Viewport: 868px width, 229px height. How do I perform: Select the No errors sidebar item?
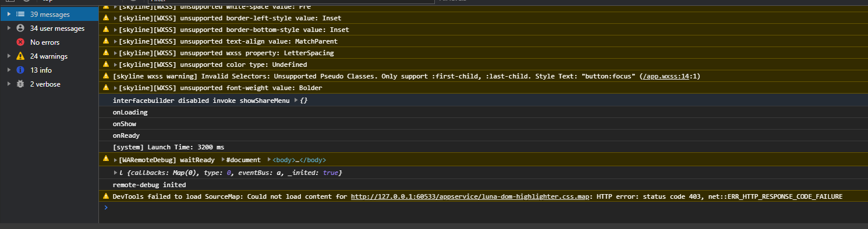coord(49,42)
